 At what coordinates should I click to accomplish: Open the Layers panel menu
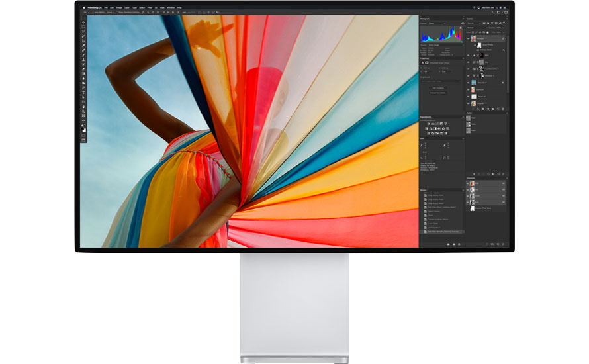507,19
